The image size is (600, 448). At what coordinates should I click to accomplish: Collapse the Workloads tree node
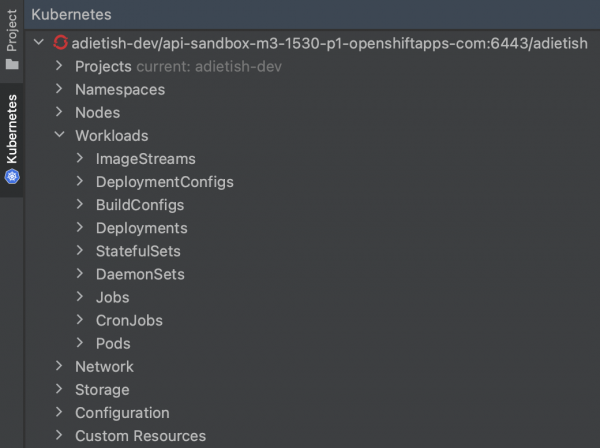(60, 136)
